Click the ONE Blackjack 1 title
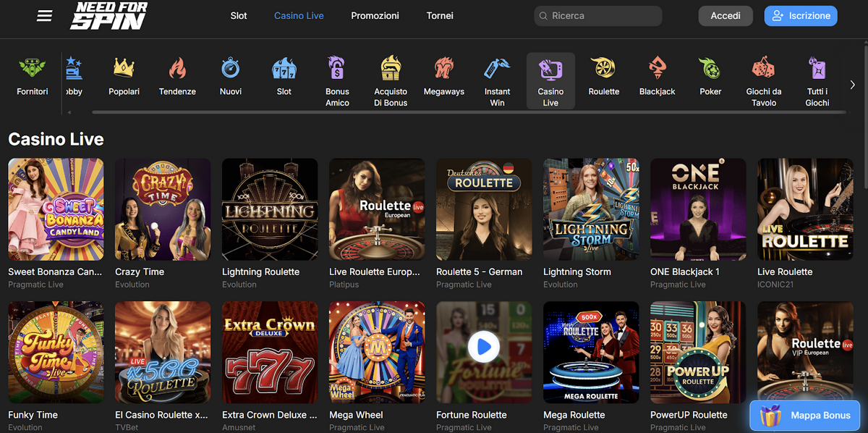The width and height of the screenshot is (868, 433). point(685,272)
